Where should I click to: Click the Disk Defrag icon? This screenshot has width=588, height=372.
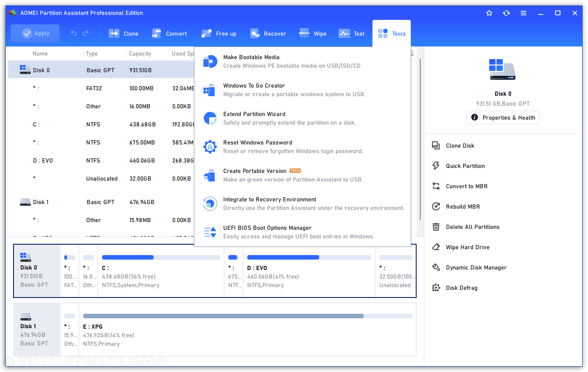[436, 288]
